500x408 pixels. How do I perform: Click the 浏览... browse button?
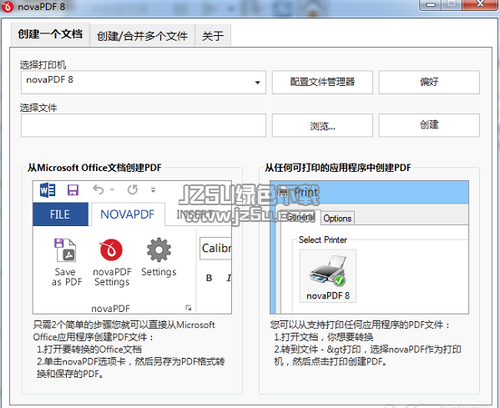[x=322, y=125]
